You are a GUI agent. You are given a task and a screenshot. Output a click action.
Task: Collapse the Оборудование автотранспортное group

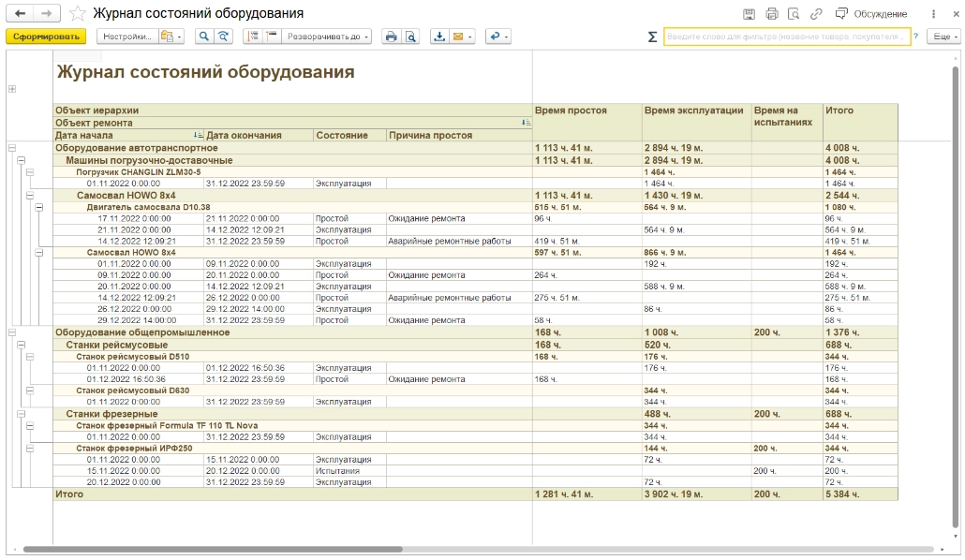point(12,148)
